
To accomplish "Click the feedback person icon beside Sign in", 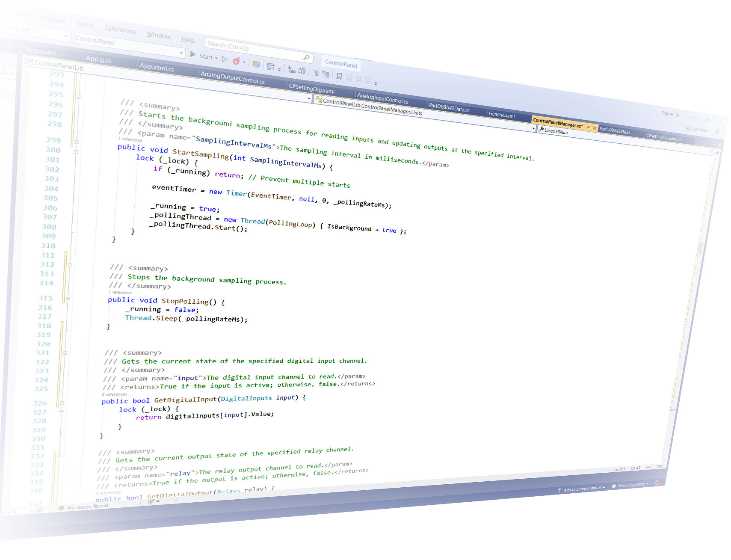I will point(678,115).
